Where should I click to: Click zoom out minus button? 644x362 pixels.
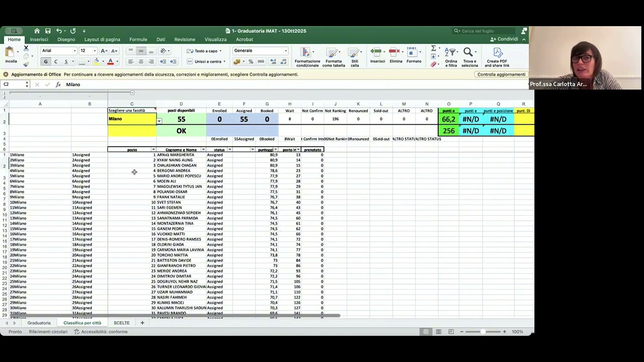click(x=461, y=331)
